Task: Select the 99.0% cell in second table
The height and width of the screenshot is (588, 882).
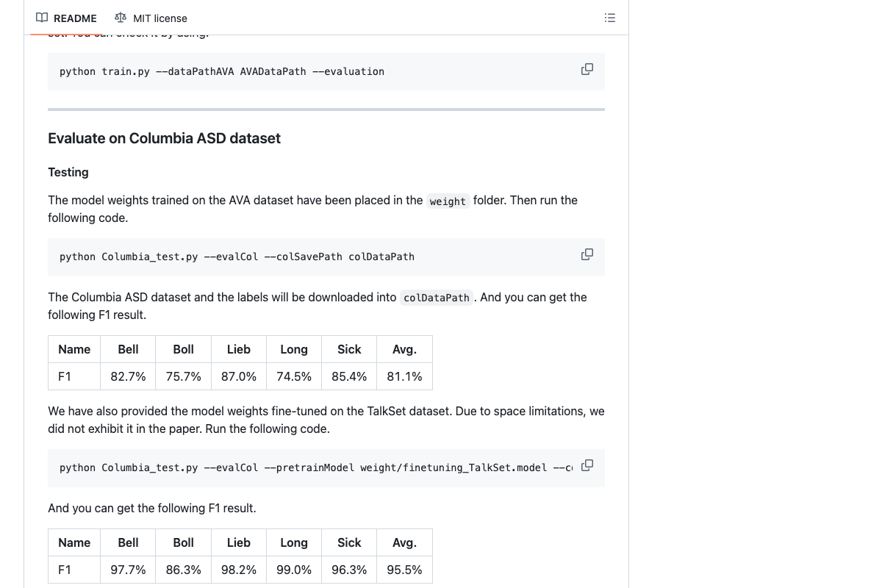Action: pos(294,570)
